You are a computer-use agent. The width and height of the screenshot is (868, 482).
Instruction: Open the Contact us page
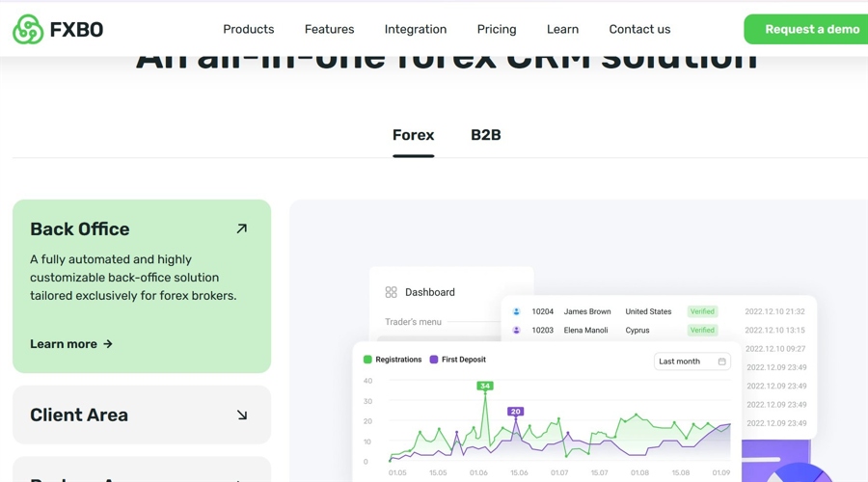click(639, 29)
